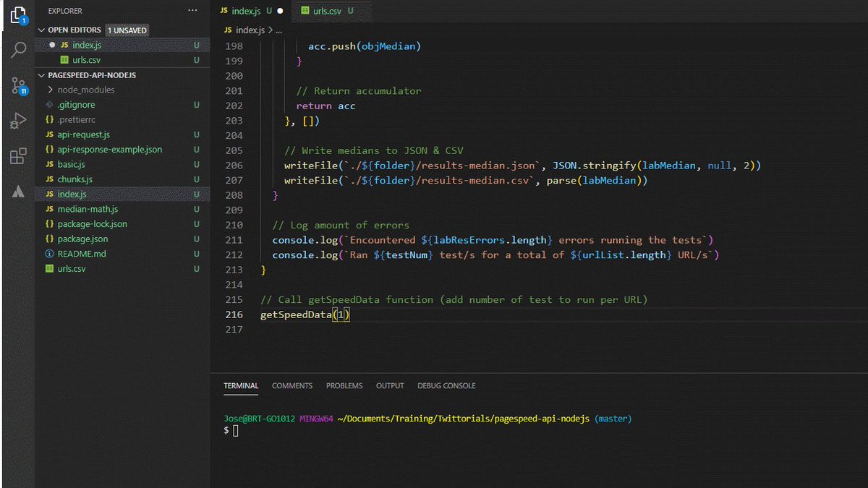Click braces icon of package.json in file tree
Viewport: 868px width, 488px height.
click(x=49, y=239)
